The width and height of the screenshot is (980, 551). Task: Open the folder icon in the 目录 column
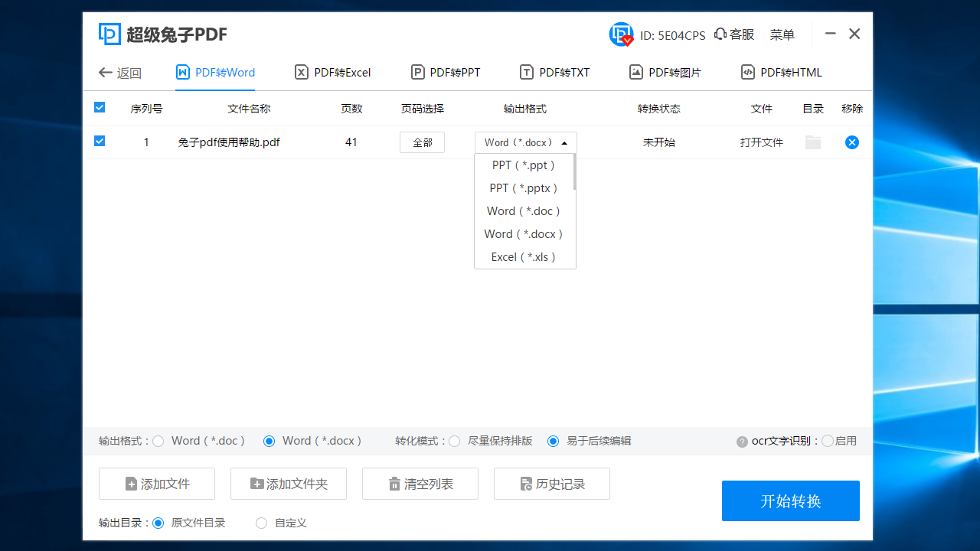812,142
